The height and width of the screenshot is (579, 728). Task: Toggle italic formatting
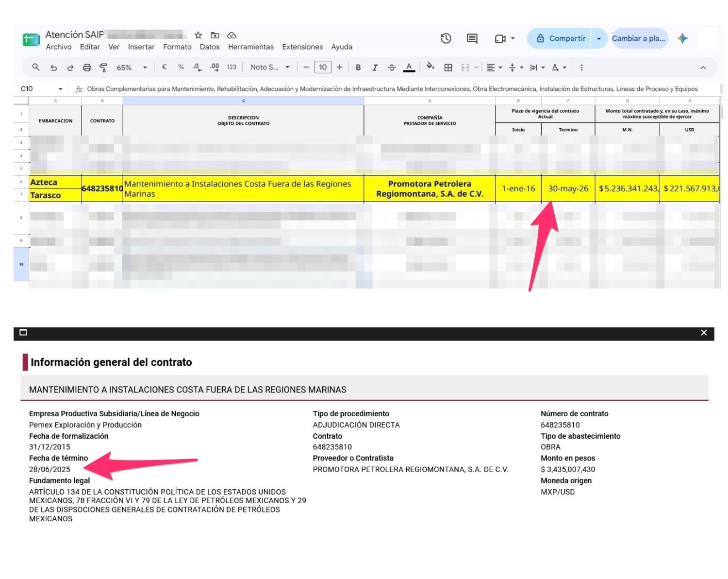pyautogui.click(x=375, y=68)
